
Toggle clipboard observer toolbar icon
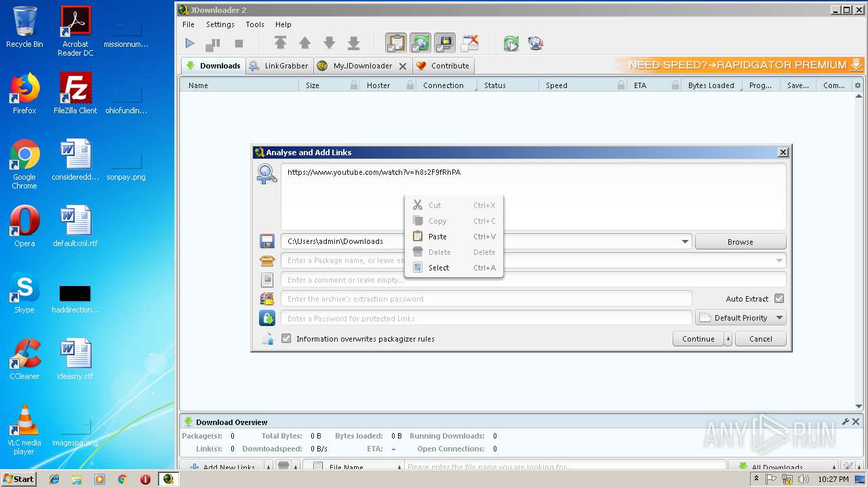(x=396, y=43)
